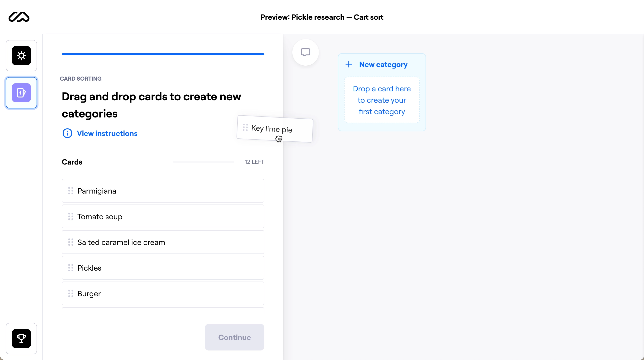Image resolution: width=644 pixels, height=360 pixels.
Task: Click the drag handle on the Tomato soup card
Action: tap(71, 216)
